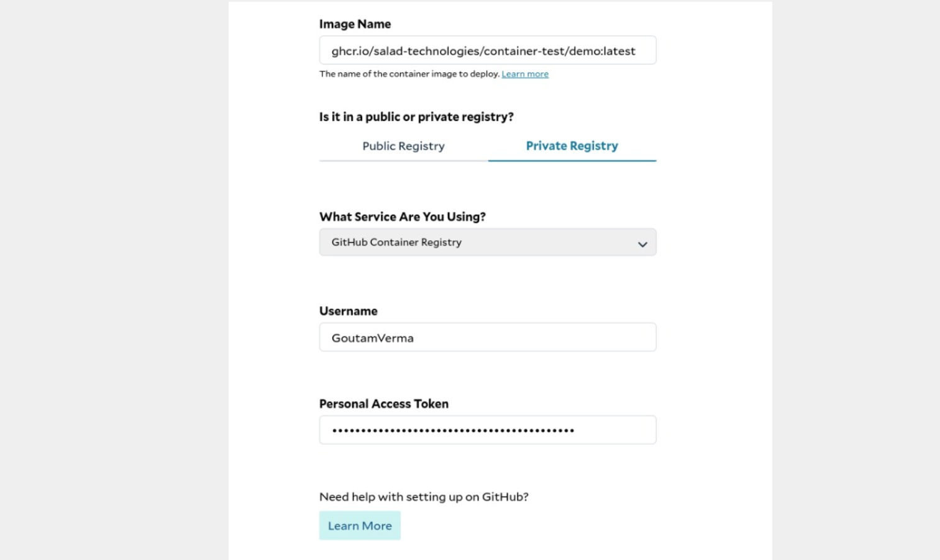Click the masked Personal Access Token field
Image resolution: width=940 pixels, height=560 pixels.
pyautogui.click(x=488, y=430)
